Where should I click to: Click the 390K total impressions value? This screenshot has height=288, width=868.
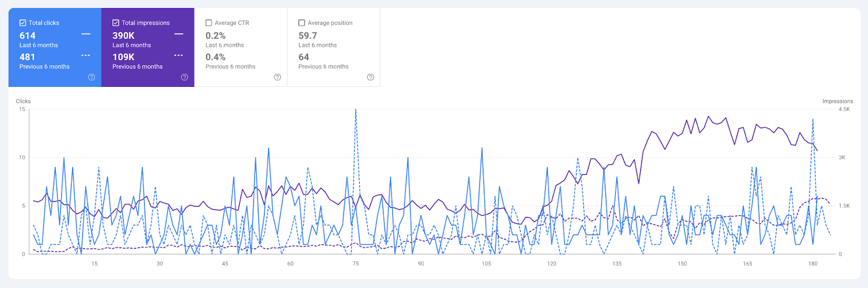(123, 36)
